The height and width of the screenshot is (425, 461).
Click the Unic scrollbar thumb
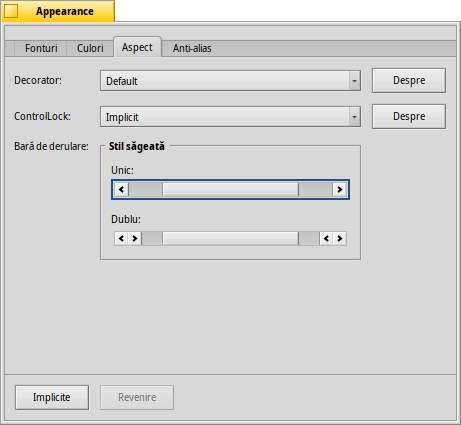pos(230,190)
